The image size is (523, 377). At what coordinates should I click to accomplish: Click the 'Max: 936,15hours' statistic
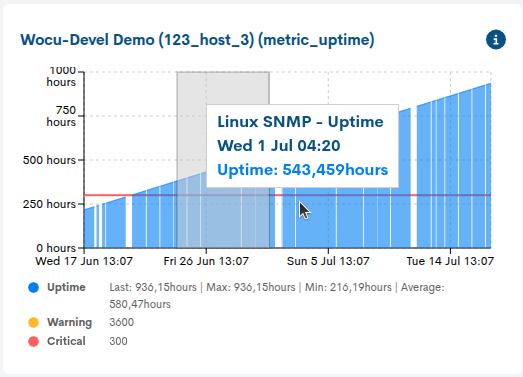pyautogui.click(x=251, y=287)
